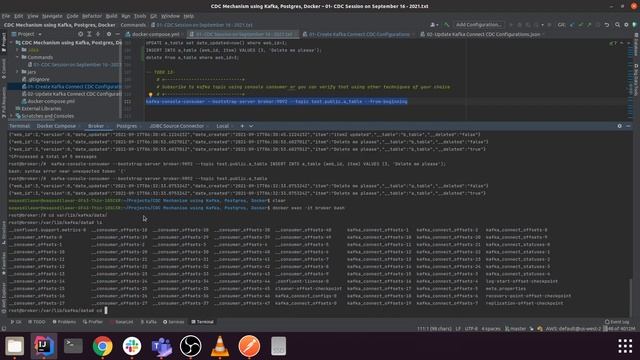The height and width of the screenshot is (360, 640).
Task: Open Project panel options gear
Action: tap(109, 34)
